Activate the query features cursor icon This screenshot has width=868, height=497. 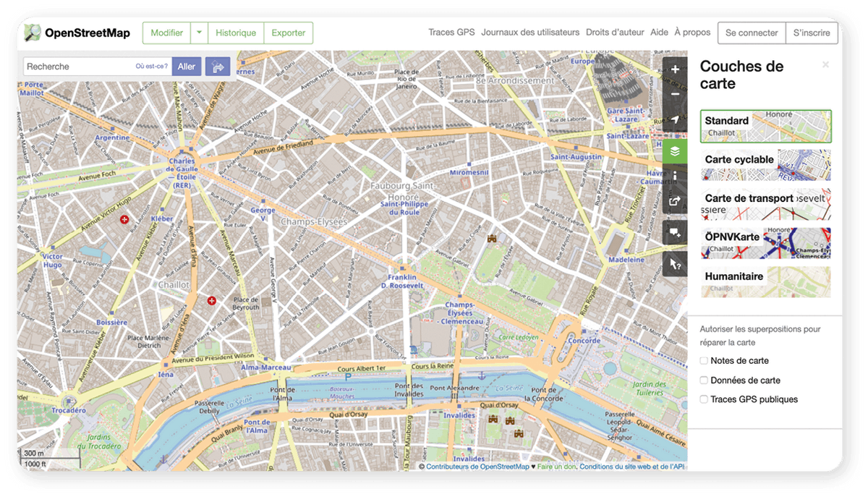coord(675,264)
